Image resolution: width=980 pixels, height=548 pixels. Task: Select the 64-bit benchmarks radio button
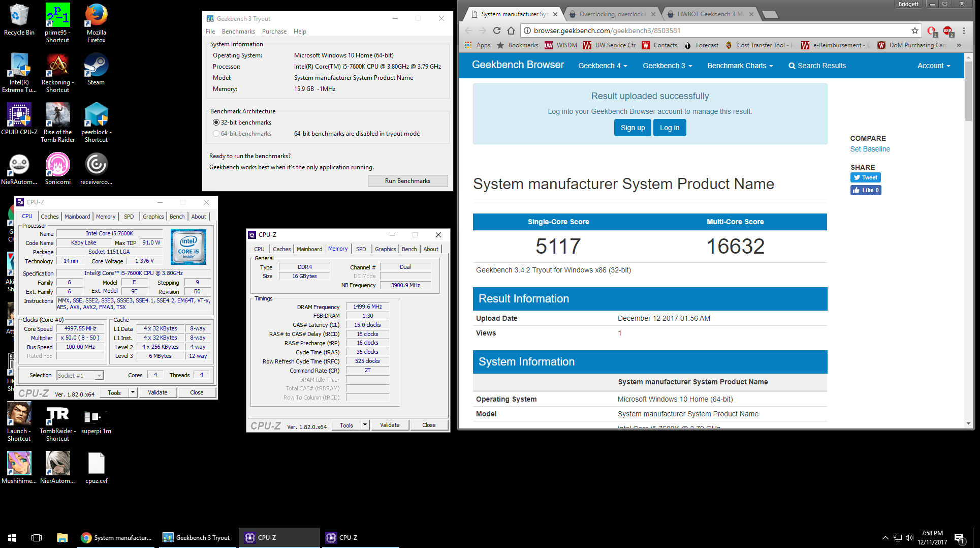click(216, 134)
